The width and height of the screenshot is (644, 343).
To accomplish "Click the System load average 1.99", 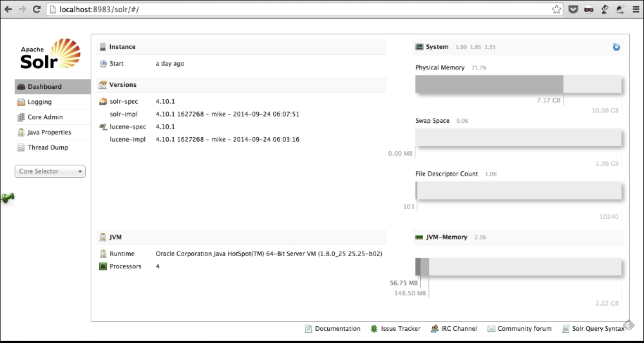I will (461, 47).
